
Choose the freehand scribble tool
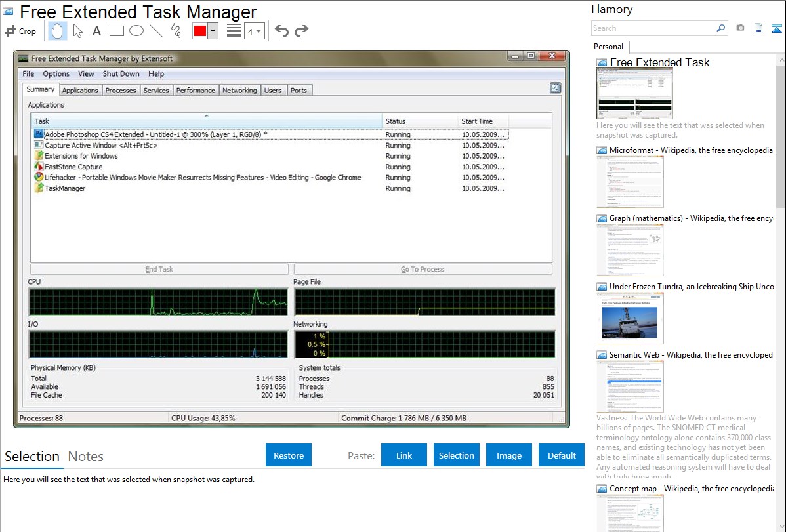point(176,31)
